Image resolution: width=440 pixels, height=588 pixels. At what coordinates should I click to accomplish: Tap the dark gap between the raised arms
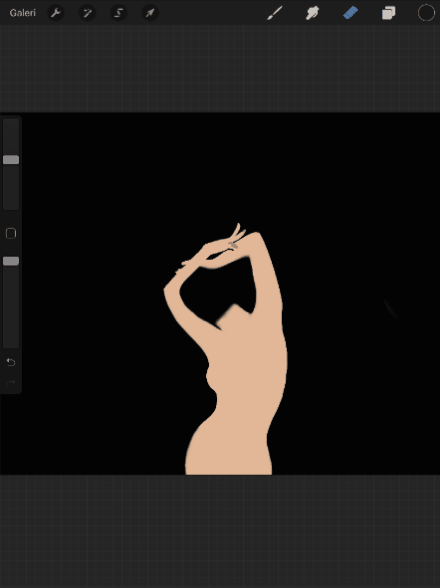(218, 289)
